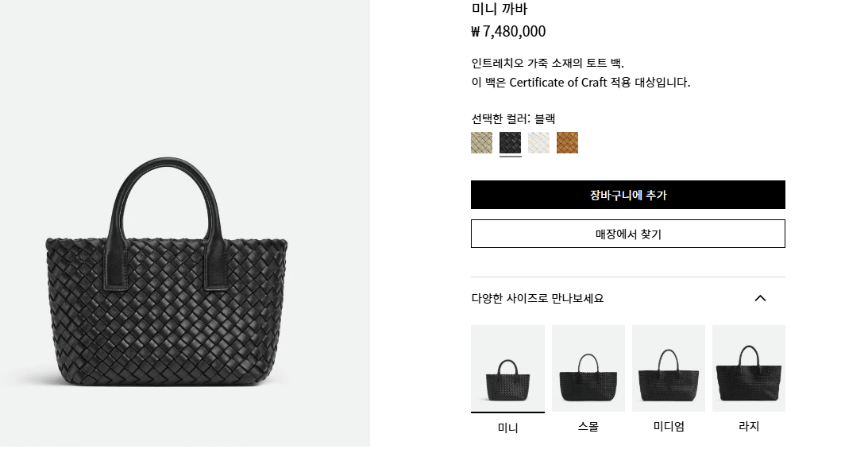Viewport: 868px width, 453px height.
Task: Click the ₩7,480,000 price text
Action: pos(508,32)
